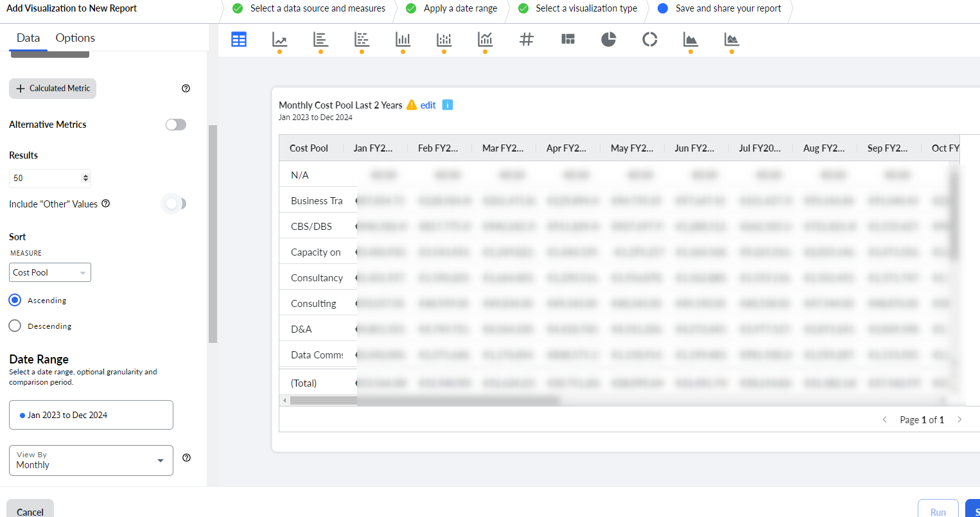980x517 pixels.
Task: Pick the horizontal bar chart visualization
Action: coord(320,39)
